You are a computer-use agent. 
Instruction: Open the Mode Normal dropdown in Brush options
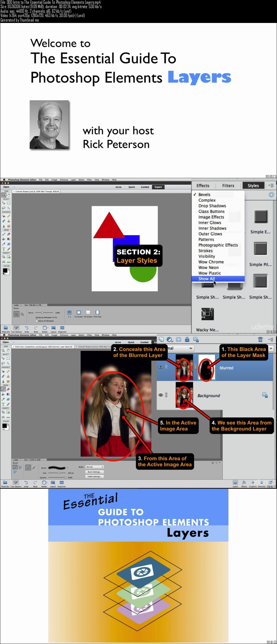[x=95, y=467]
